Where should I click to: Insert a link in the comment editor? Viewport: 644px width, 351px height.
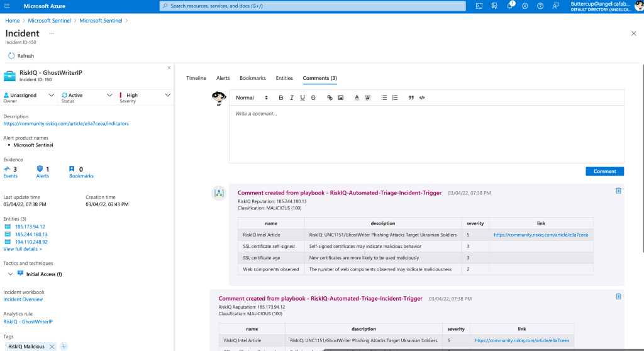point(330,97)
